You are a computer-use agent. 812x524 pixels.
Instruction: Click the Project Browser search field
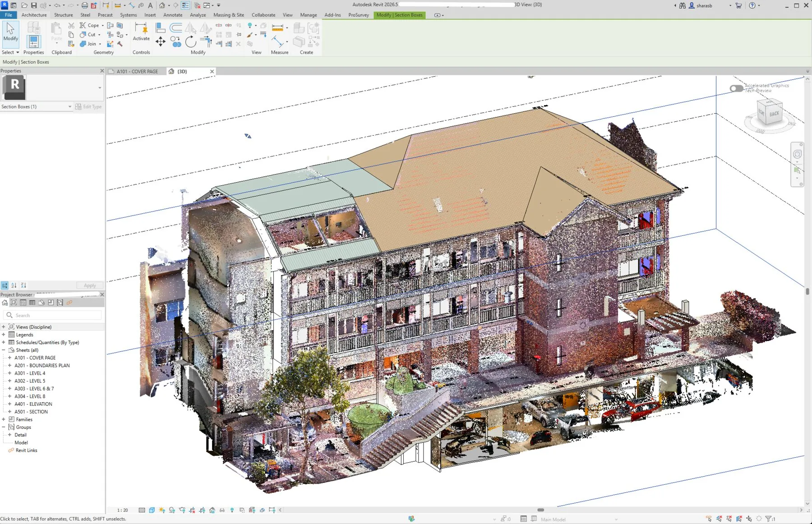tap(53, 315)
